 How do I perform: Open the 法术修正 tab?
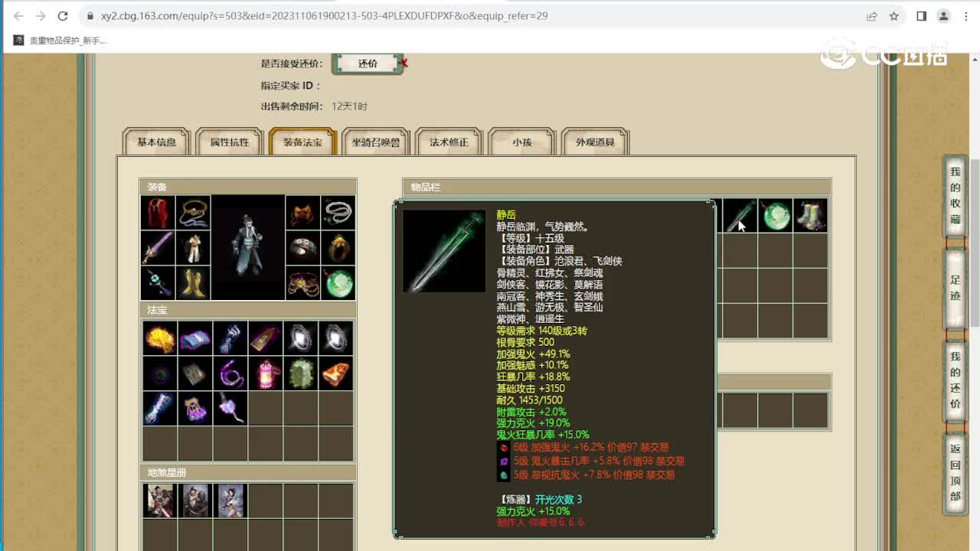(449, 142)
